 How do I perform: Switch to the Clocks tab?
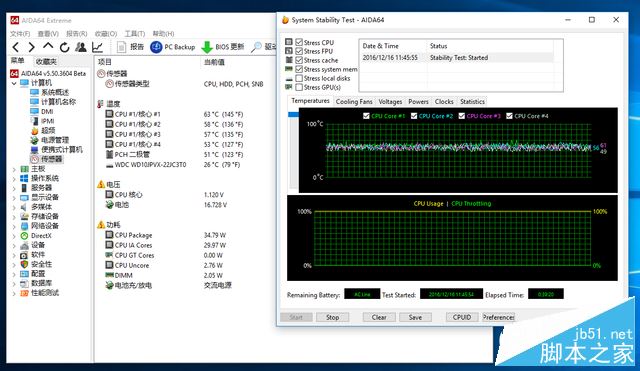444,102
